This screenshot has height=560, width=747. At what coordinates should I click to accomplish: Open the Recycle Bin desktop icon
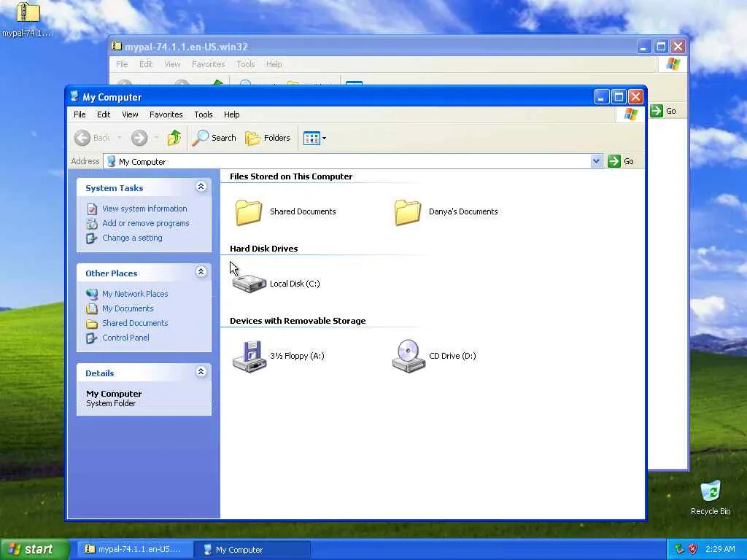(x=711, y=498)
